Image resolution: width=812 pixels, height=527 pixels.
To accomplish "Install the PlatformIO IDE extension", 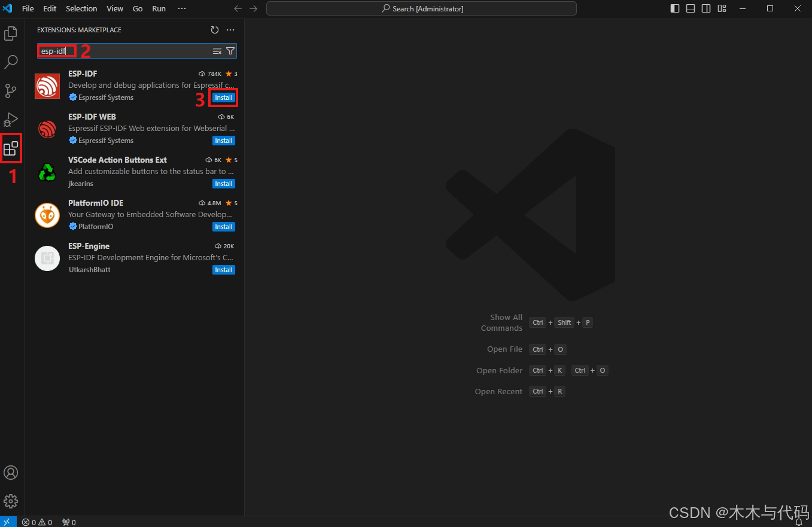I will tap(224, 227).
